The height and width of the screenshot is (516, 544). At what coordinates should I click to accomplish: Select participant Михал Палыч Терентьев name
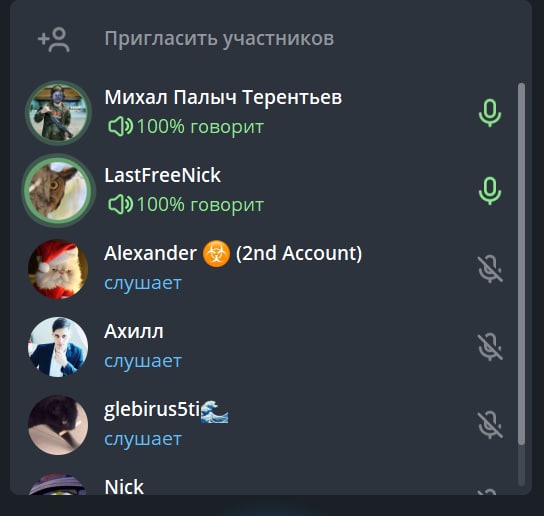[223, 97]
